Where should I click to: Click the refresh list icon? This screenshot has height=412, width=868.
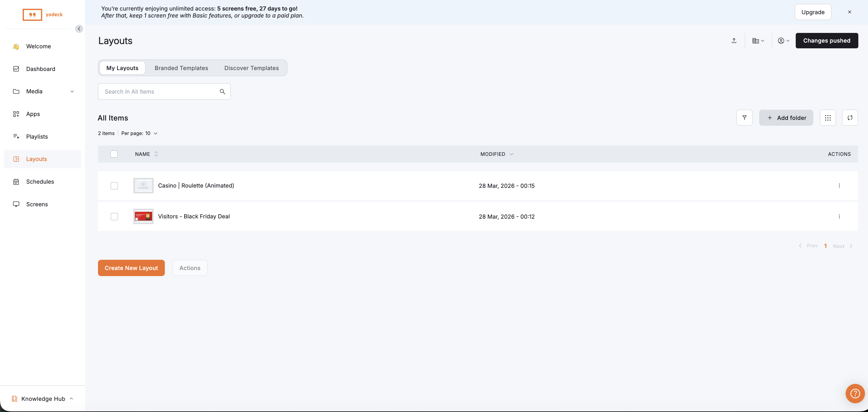(850, 118)
